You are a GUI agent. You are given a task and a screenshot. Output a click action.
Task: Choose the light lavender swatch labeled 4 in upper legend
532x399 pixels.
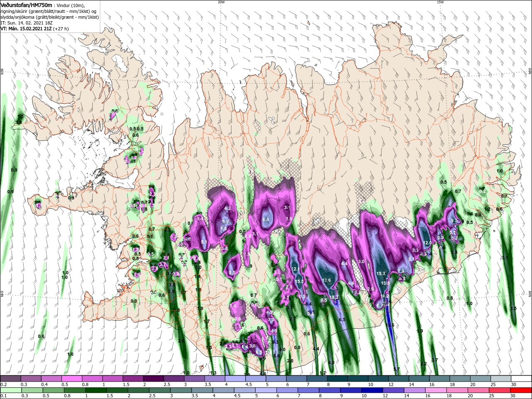point(235,379)
